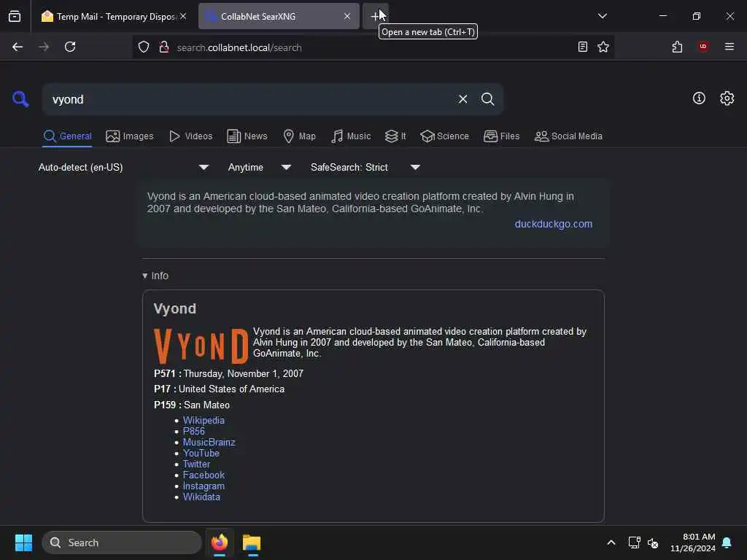This screenshot has height=560, width=747.
Task: Open network status tray icon
Action: 634,542
